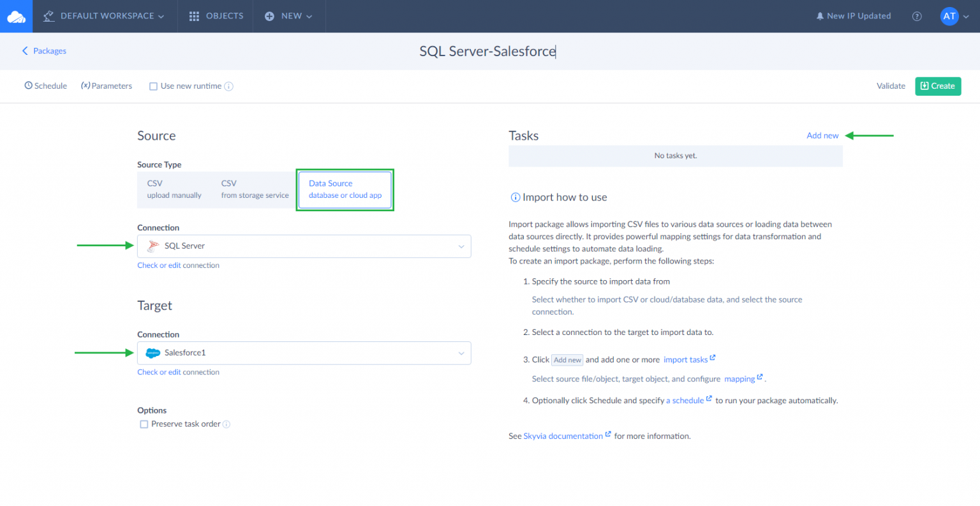Open the Schedule clock option
This screenshot has width=980, height=506.
[45, 86]
